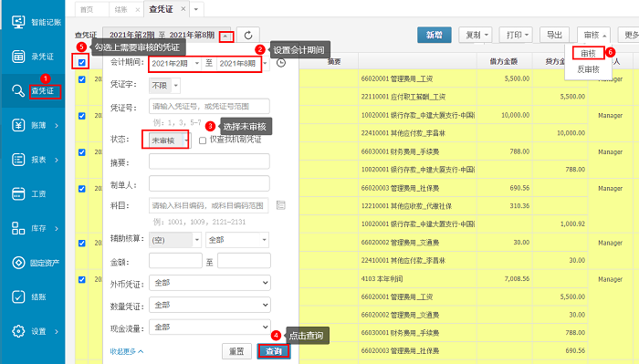This screenshot has height=364, width=639.
Task: Click the refresh icon beside period selector
Action: (248, 36)
